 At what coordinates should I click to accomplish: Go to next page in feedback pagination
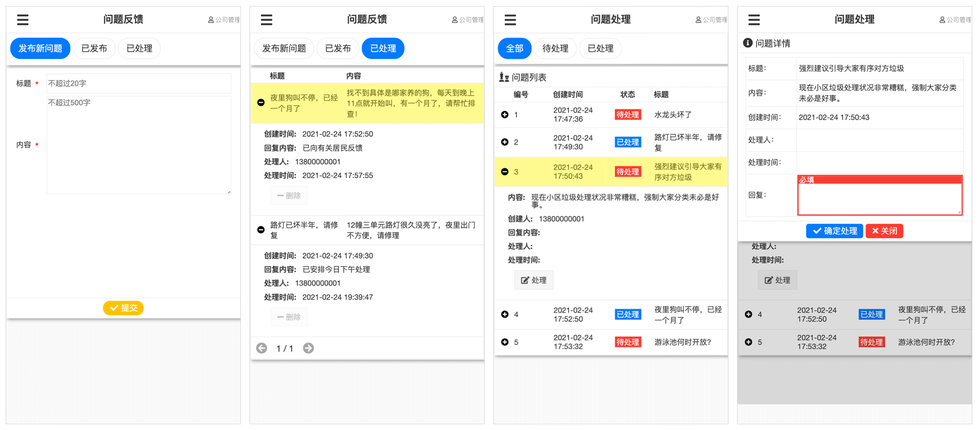(x=308, y=348)
